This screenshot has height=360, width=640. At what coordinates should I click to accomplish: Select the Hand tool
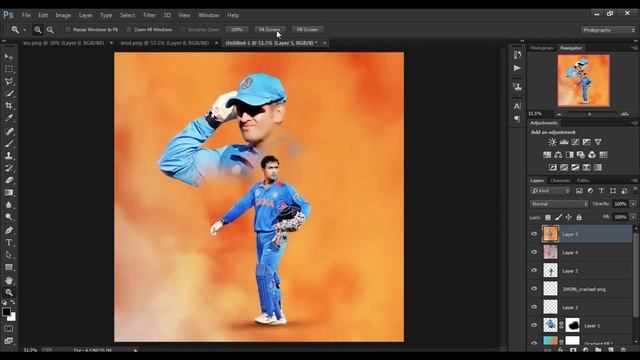(9, 280)
